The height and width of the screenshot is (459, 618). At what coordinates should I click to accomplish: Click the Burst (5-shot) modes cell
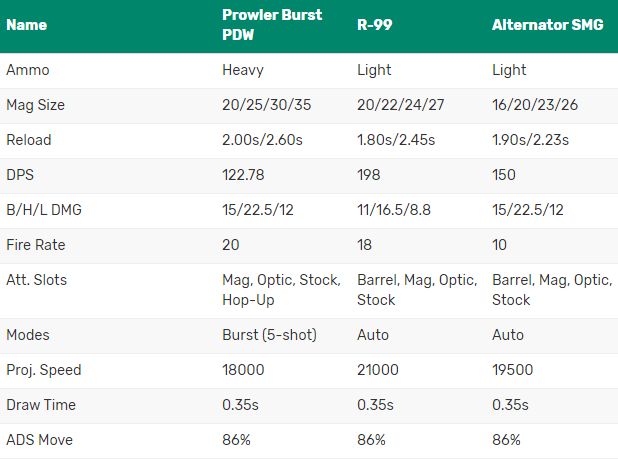click(269, 335)
